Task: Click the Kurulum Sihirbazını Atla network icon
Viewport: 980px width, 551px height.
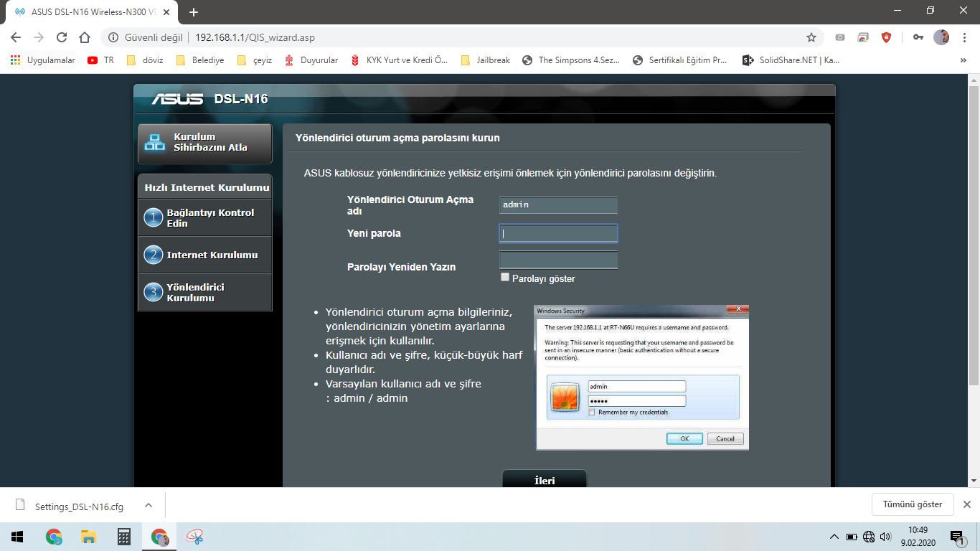Action: [x=154, y=143]
